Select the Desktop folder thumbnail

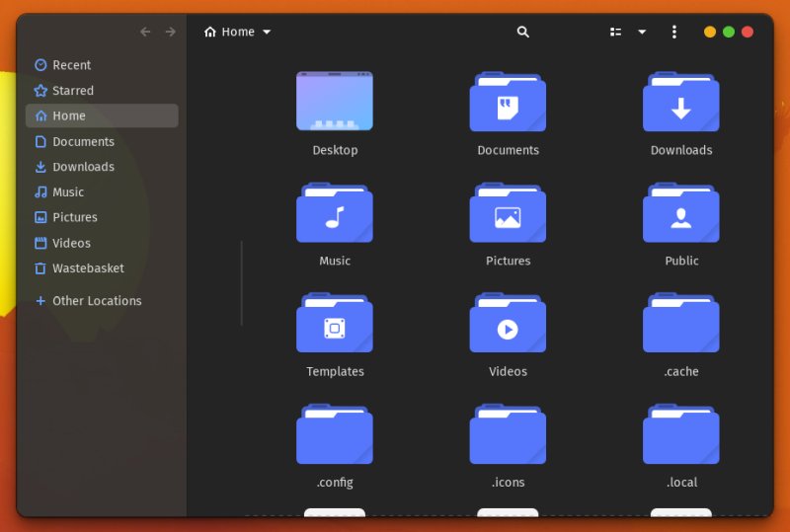click(x=335, y=102)
